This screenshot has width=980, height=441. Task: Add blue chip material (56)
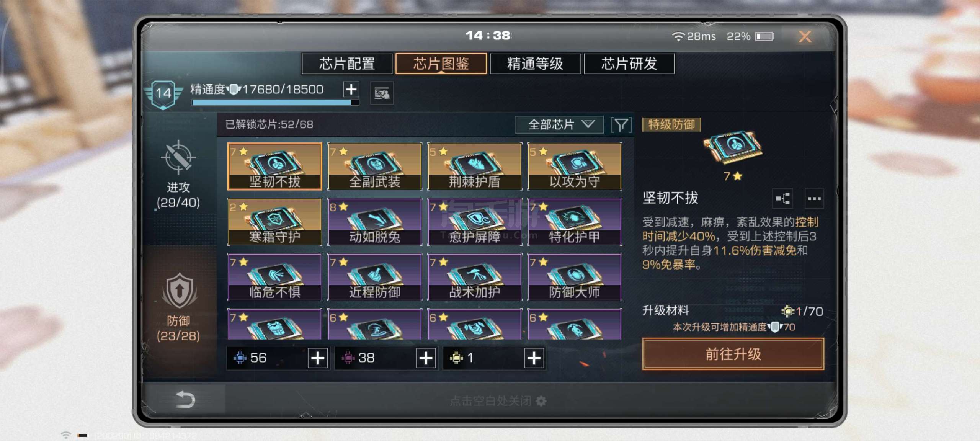(318, 358)
